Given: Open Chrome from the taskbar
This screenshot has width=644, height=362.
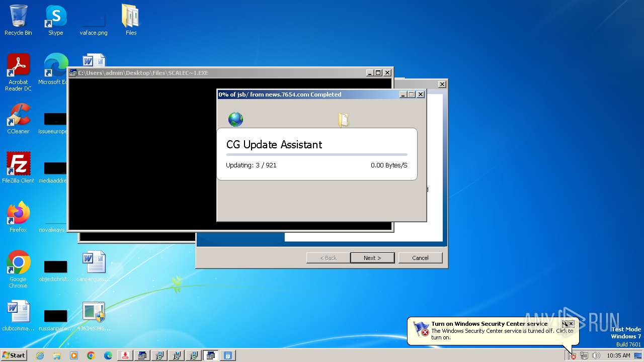Looking at the screenshot, I should pyautogui.click(x=91, y=355).
